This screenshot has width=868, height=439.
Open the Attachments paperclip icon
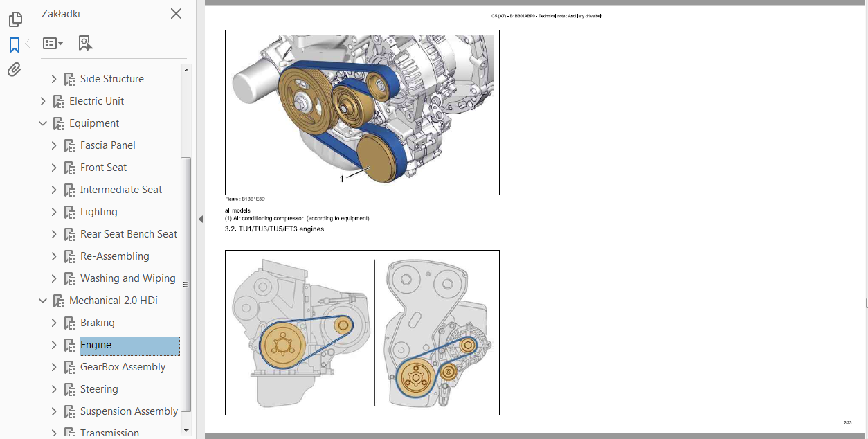coord(15,70)
